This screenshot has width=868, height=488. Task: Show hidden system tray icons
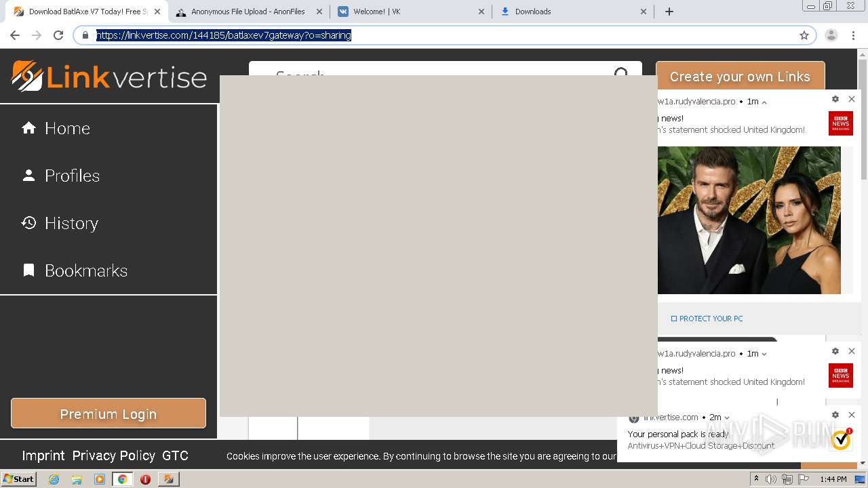pos(756,479)
